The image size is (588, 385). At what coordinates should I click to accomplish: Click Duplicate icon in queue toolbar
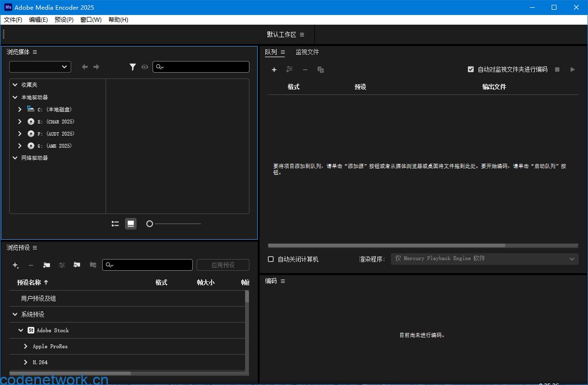tap(320, 69)
